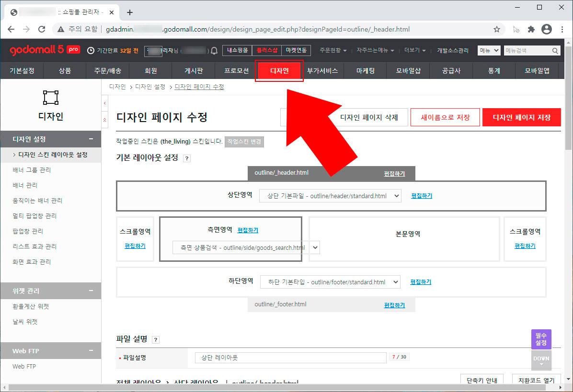Open the 기본설정 main menu
Screen dimensions: 573x392
pos(22,71)
